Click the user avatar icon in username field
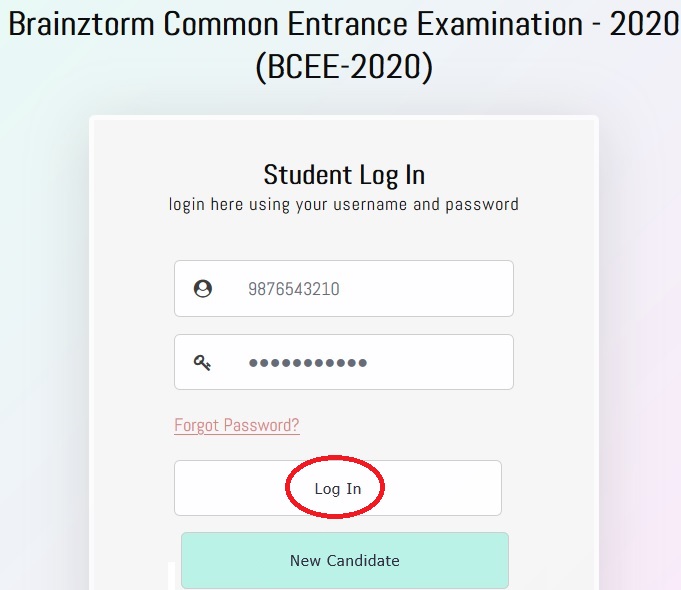 coord(203,289)
